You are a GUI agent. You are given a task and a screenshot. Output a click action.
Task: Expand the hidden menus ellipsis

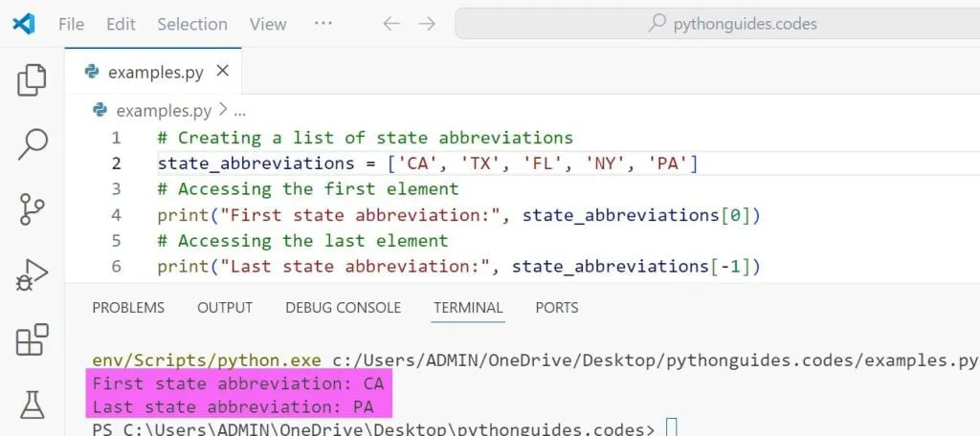[x=323, y=24]
